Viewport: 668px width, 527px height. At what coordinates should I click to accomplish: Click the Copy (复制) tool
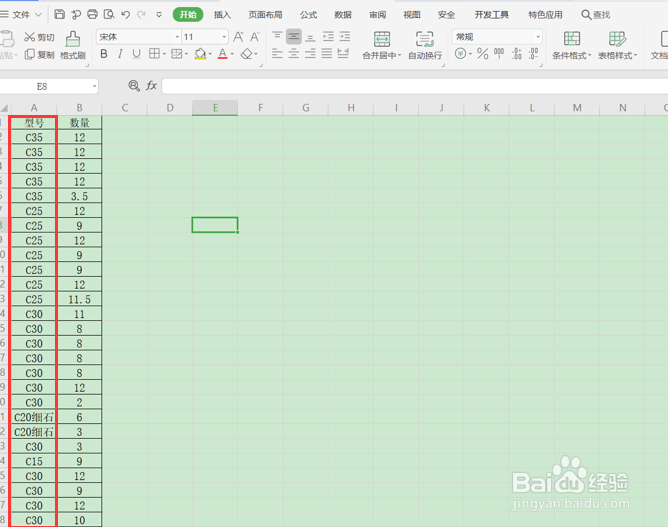click(39, 55)
